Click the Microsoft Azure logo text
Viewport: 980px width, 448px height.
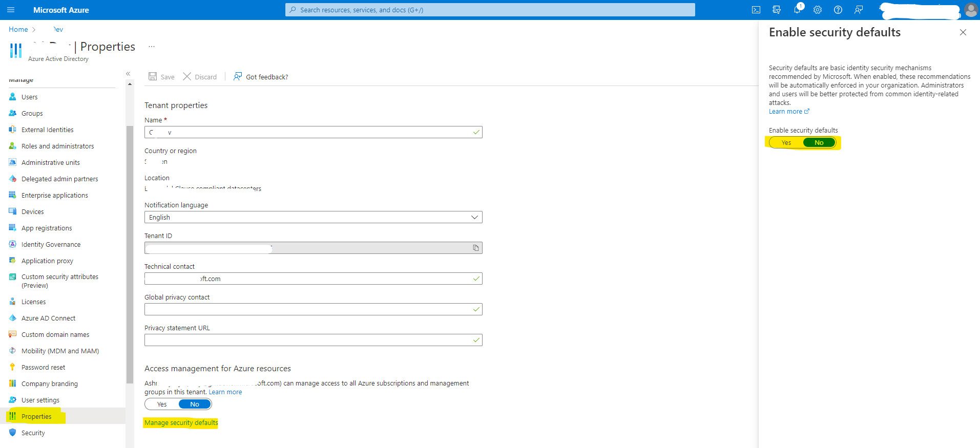61,10
